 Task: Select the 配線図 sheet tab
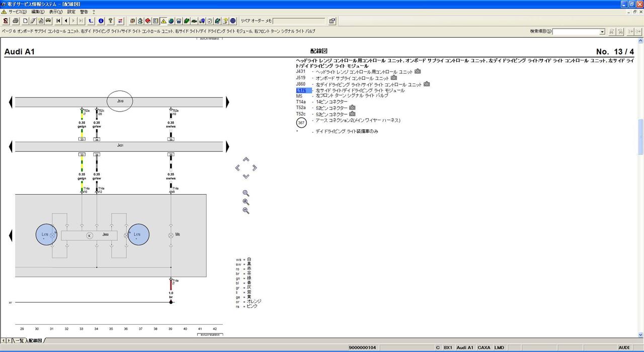35,340
